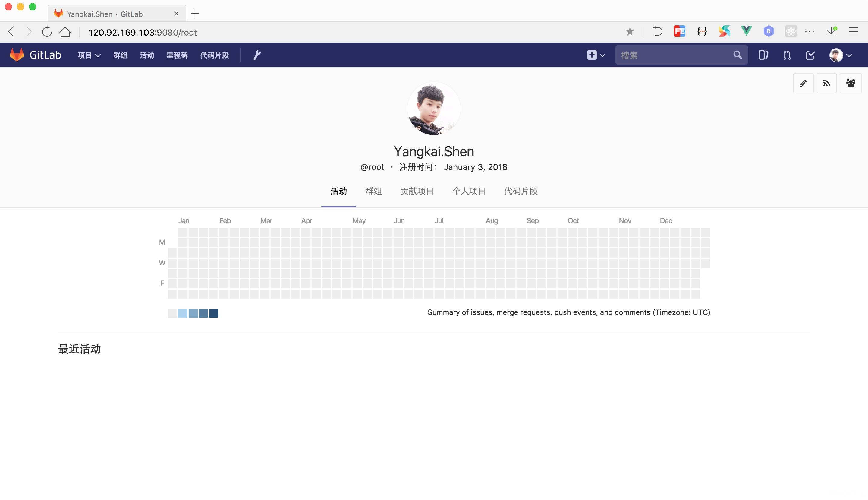
Task: Click the group members icon button
Action: click(851, 84)
